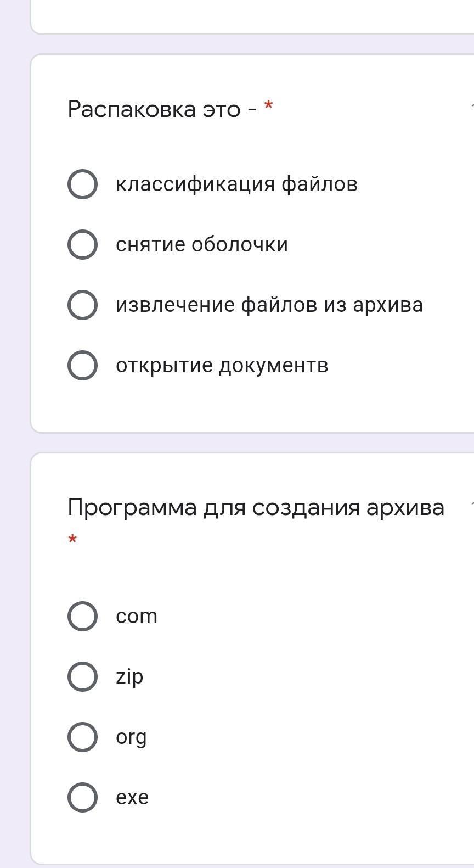Select the 'exe' radio button

click(x=82, y=797)
